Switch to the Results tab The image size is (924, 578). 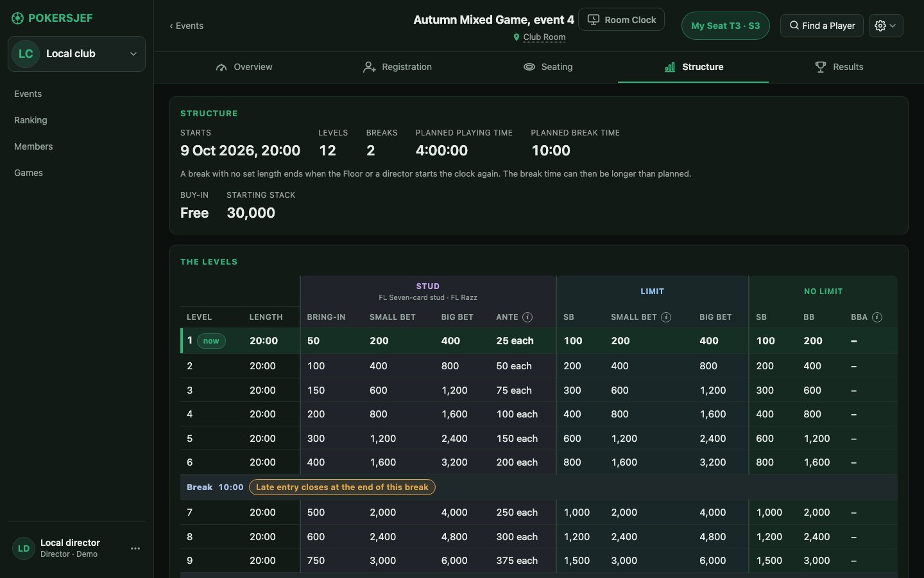click(839, 67)
